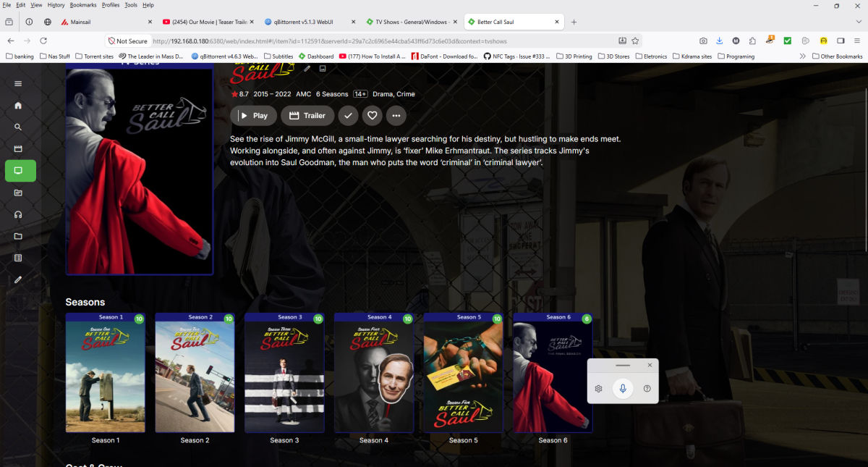Click the Crime genre link

(406, 94)
